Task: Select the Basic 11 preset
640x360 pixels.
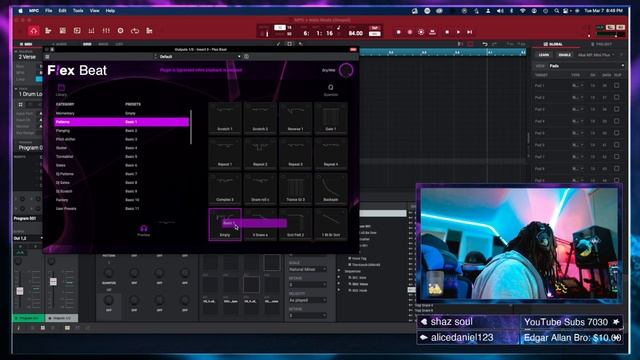Action: coord(132,209)
